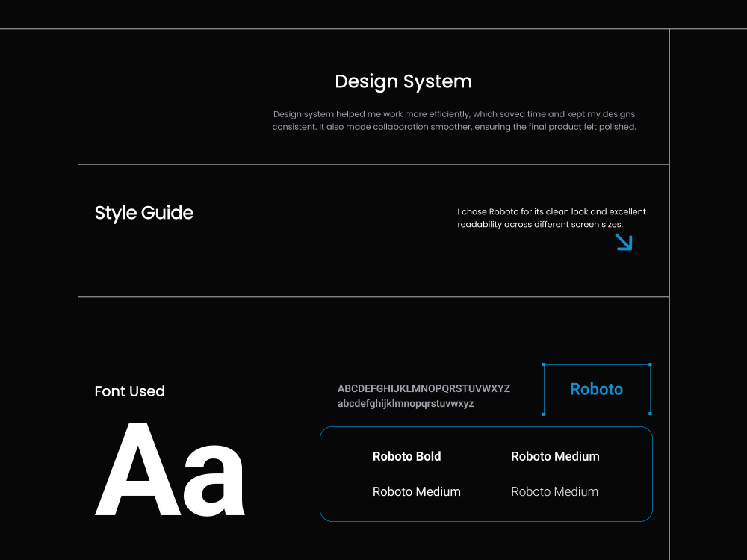Viewport: 747px width, 560px height.
Task: Click the 'Design system helped me work' paragraph
Action: [454, 120]
